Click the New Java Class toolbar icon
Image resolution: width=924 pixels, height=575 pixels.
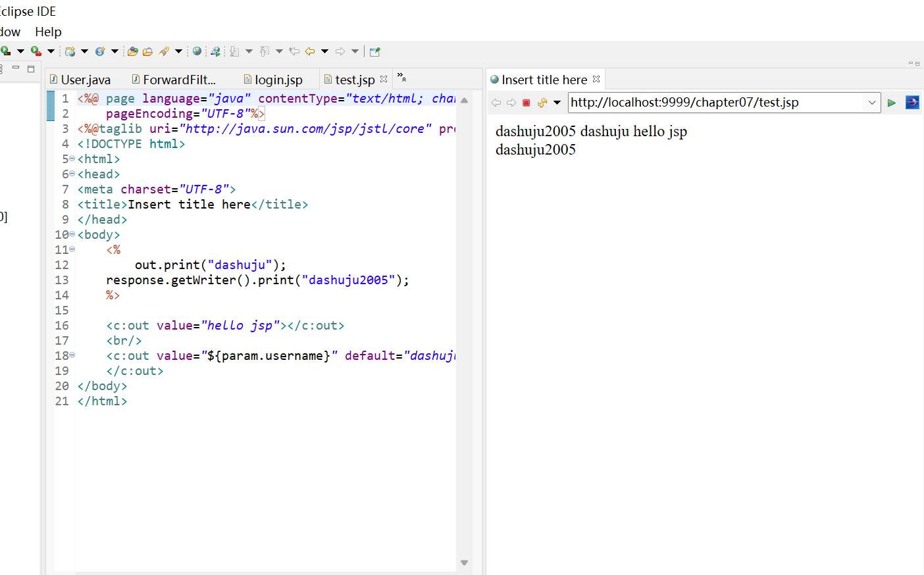pos(100,51)
